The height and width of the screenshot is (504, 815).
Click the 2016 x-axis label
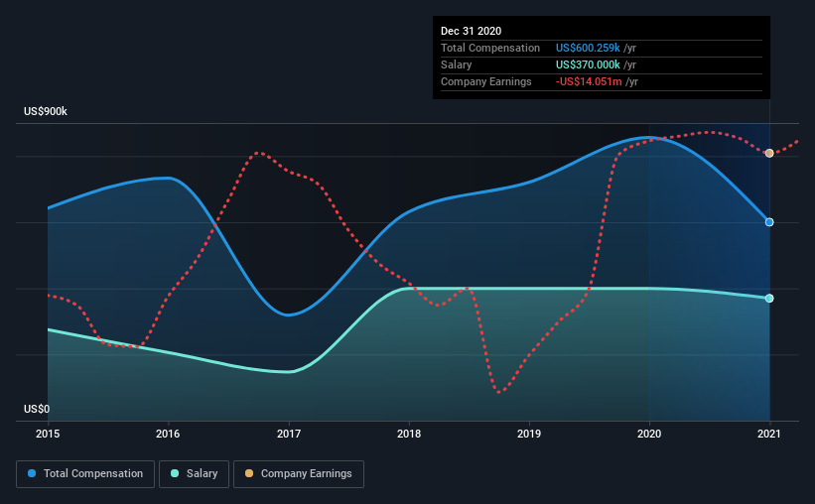click(168, 434)
